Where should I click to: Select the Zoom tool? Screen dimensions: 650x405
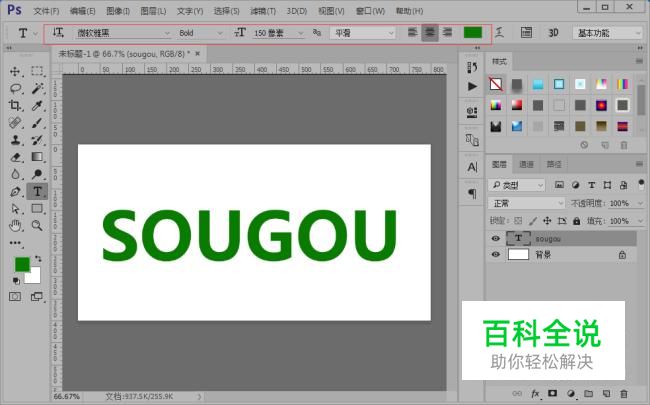pos(37,226)
